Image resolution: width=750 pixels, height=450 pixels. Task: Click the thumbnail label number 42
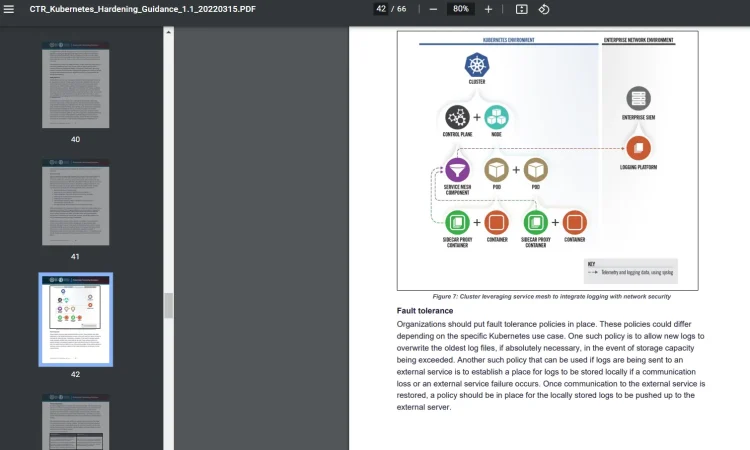pos(76,374)
